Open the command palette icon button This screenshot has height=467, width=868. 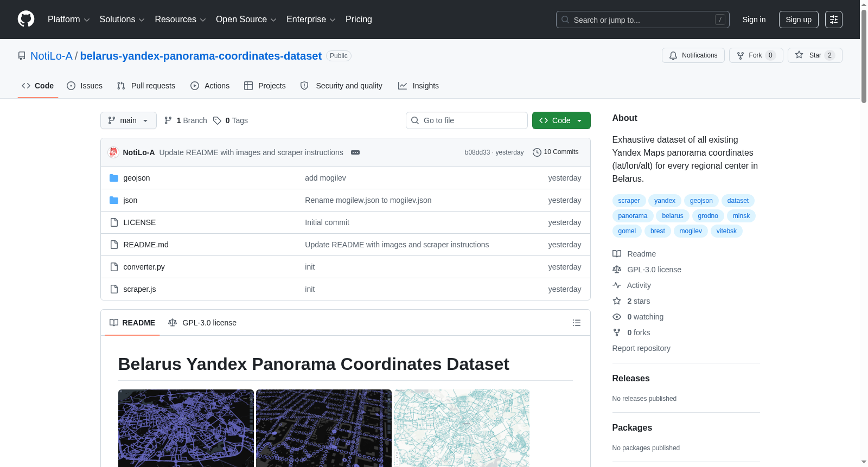pyautogui.click(x=833, y=20)
